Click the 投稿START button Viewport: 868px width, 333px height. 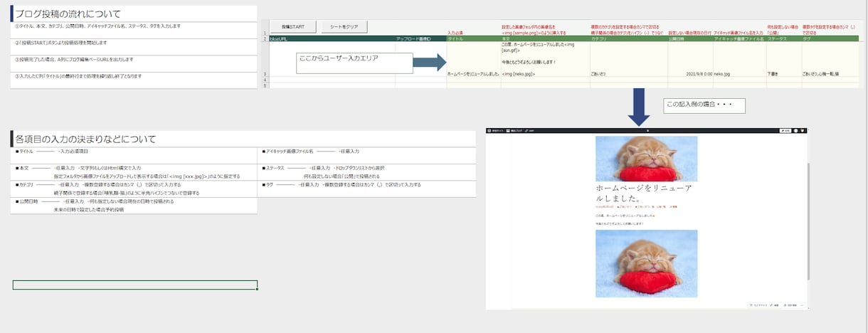click(293, 27)
